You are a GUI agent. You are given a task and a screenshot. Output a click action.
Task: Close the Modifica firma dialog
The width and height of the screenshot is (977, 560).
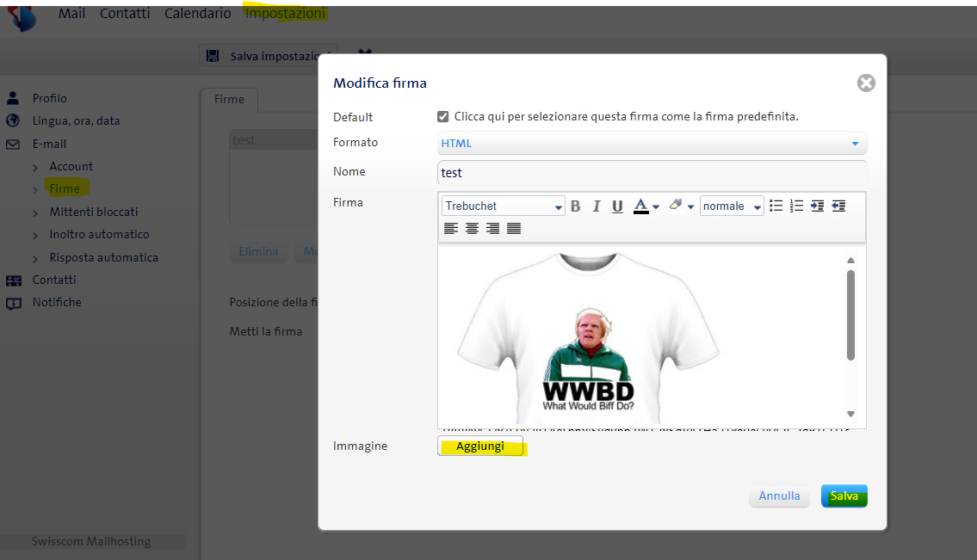point(866,83)
